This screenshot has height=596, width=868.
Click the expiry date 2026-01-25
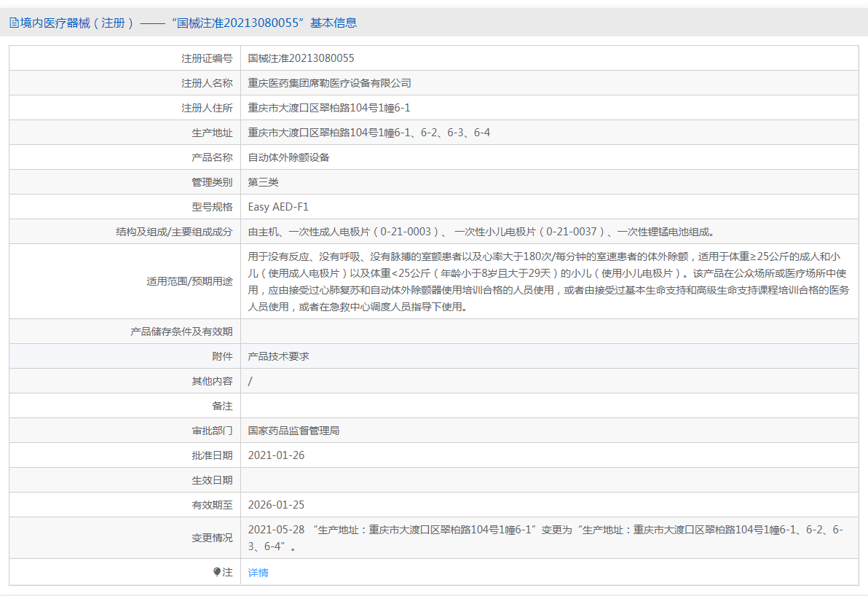point(276,505)
